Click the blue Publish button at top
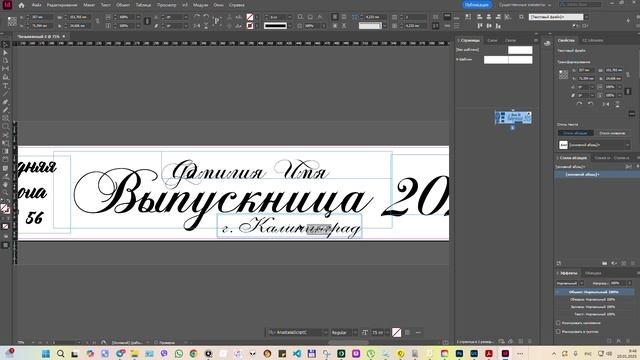The image size is (640, 360). (x=476, y=5)
